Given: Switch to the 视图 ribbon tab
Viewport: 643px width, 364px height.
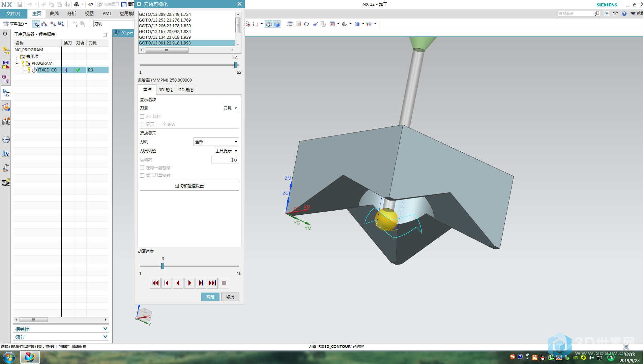Looking at the screenshot, I should point(89,13).
